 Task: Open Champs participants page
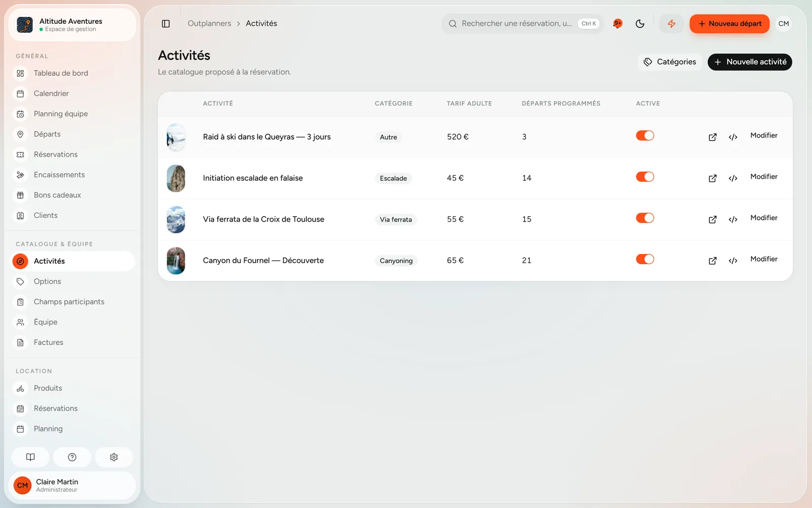pyautogui.click(x=74, y=302)
